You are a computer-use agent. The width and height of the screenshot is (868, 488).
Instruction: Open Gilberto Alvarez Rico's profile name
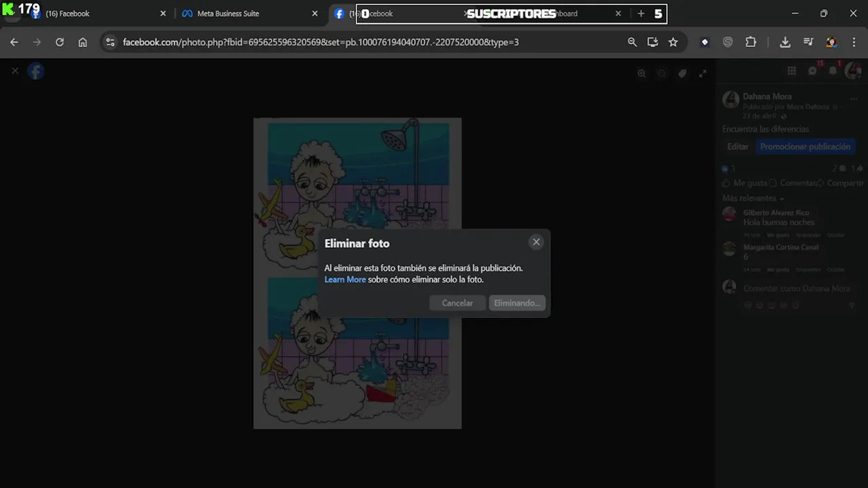[x=776, y=213]
